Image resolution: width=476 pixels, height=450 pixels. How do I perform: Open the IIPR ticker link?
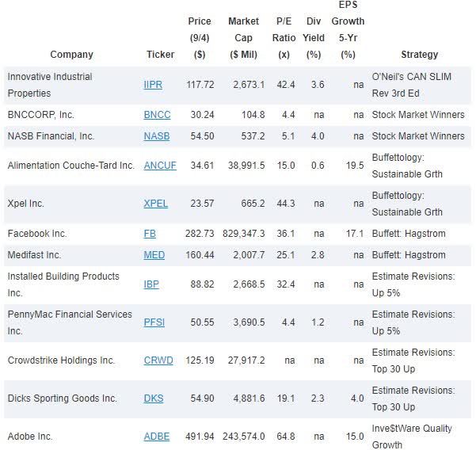[x=153, y=85]
